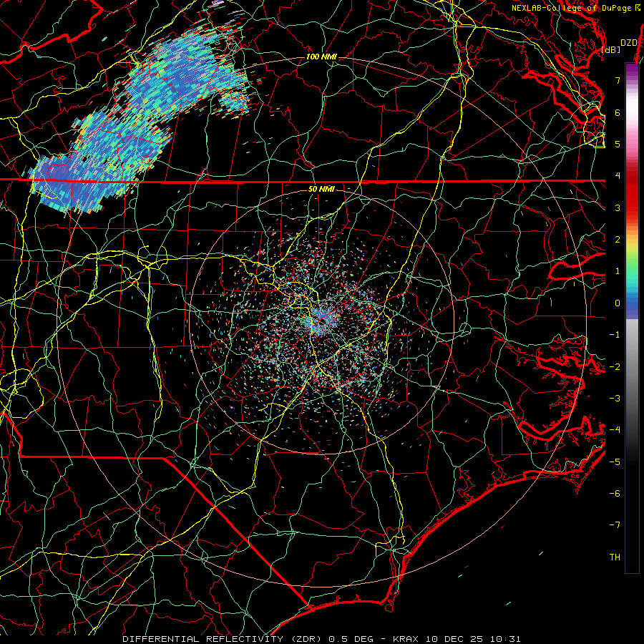Click the '10 DEC 25 10:31' timestamp

point(473,639)
